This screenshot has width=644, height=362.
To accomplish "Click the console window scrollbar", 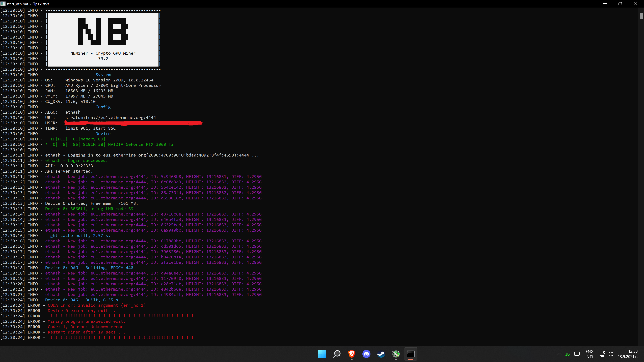I will click(641, 16).
